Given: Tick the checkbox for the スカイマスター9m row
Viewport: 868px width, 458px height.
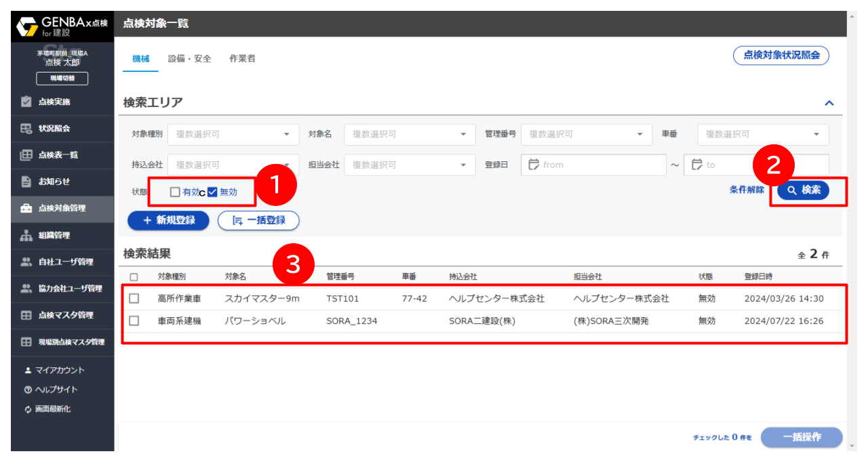Looking at the screenshot, I should pyautogui.click(x=134, y=298).
